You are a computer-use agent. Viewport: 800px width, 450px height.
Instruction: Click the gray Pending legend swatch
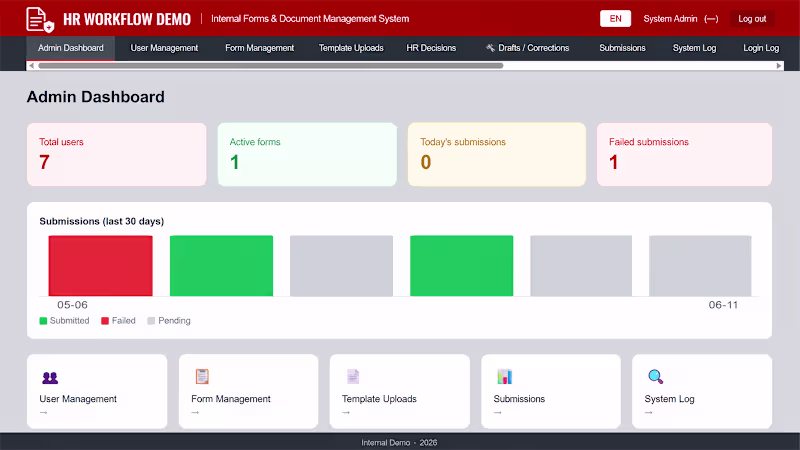pyautogui.click(x=151, y=321)
